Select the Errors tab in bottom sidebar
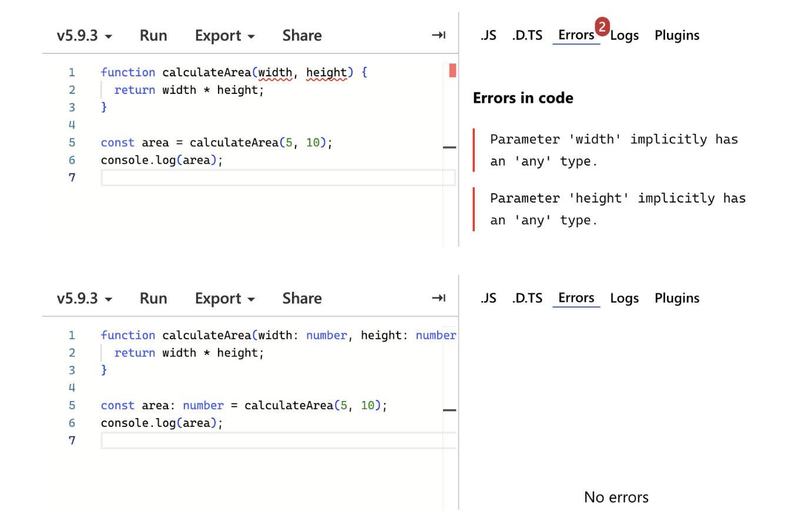Image resolution: width=812 pixels, height=519 pixels. point(576,298)
